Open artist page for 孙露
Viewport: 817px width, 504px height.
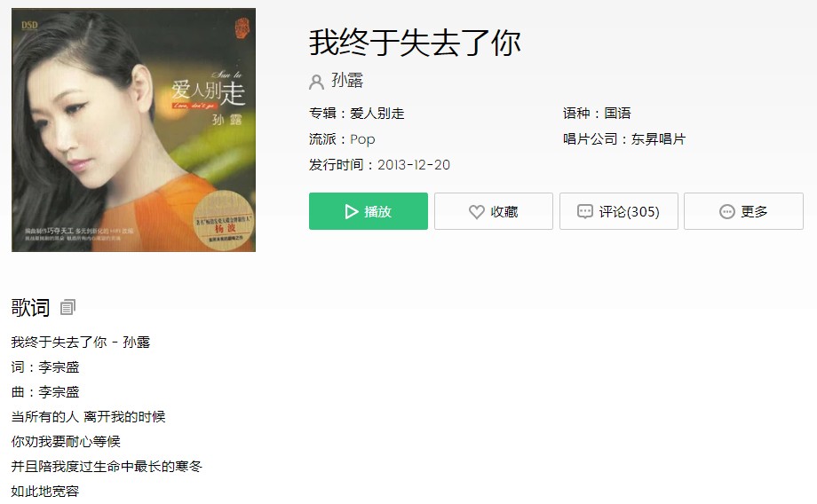pyautogui.click(x=347, y=81)
